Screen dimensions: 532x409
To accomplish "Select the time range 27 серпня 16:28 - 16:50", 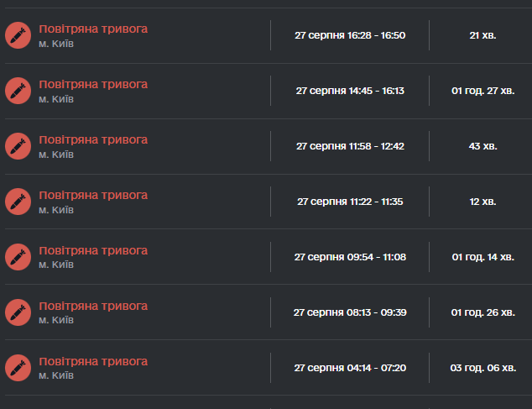I will pos(350,35).
